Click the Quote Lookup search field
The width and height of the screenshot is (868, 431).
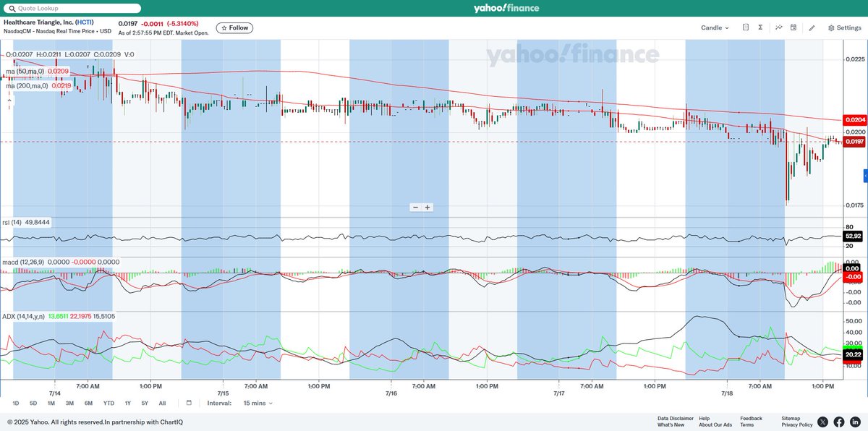pyautogui.click(x=72, y=8)
